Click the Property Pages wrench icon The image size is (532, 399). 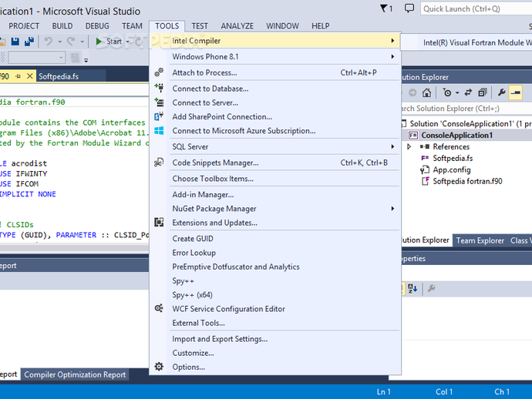point(431,289)
